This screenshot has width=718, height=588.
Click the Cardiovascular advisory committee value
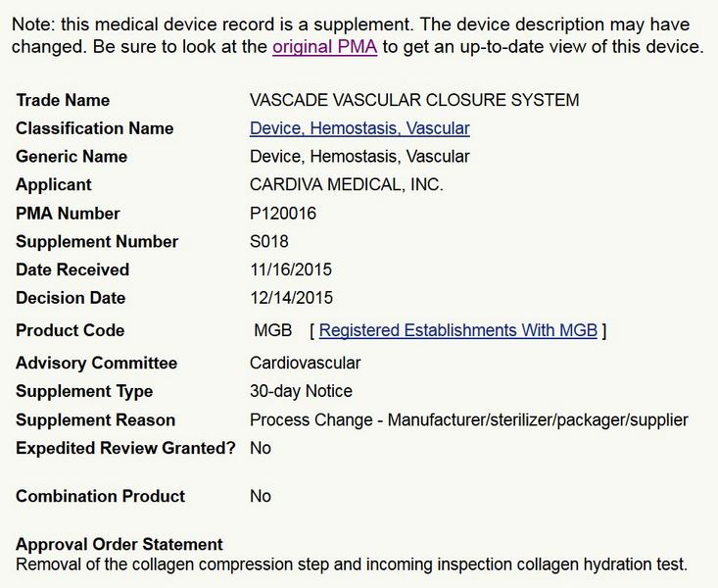pyautogui.click(x=305, y=363)
